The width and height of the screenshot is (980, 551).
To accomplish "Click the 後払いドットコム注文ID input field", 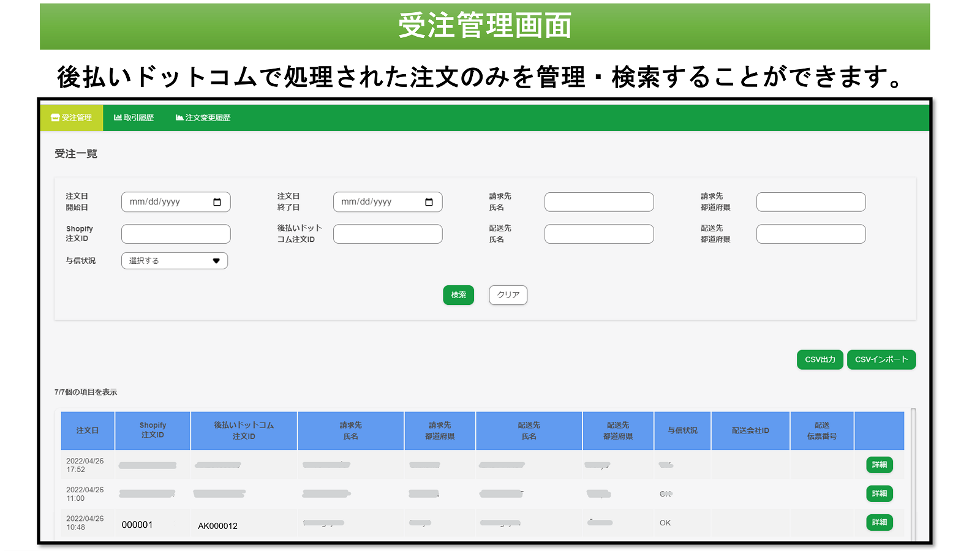I will coord(388,234).
